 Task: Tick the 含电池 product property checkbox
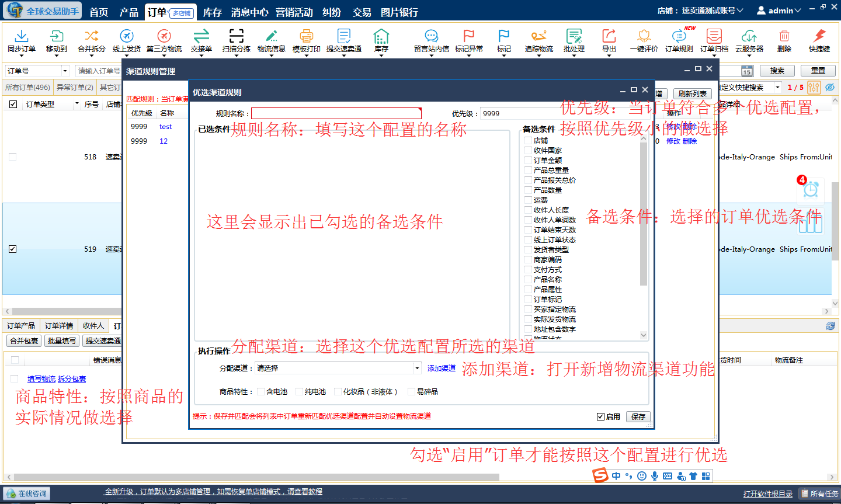[261, 391]
